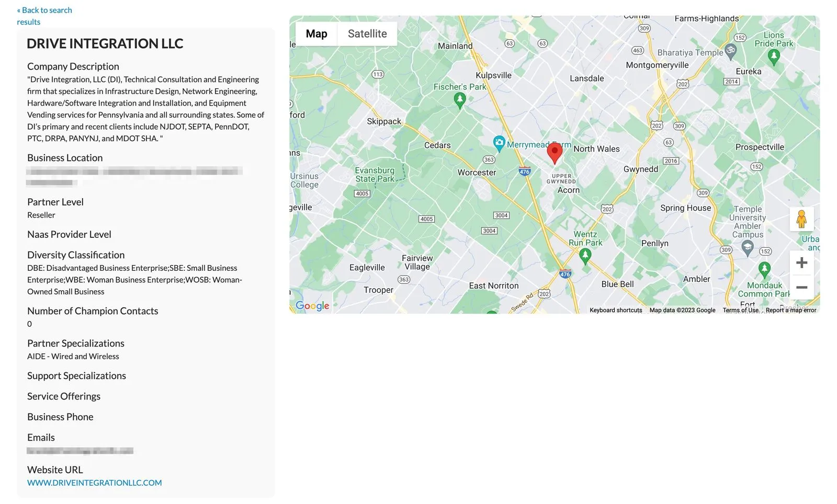
Task: Click the Worcester map label
Action: (477, 173)
